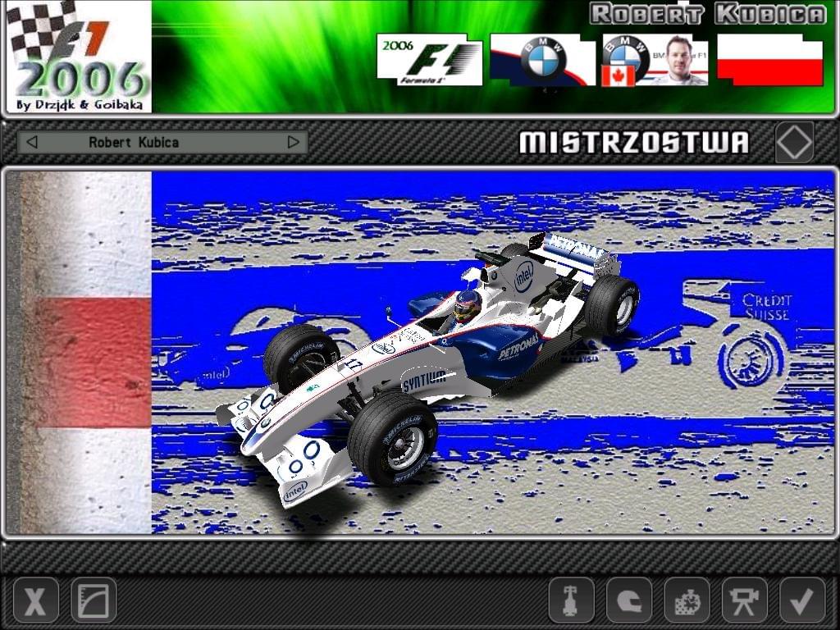The image size is (840, 630).
Task: Click the X exit button
Action: [35, 600]
